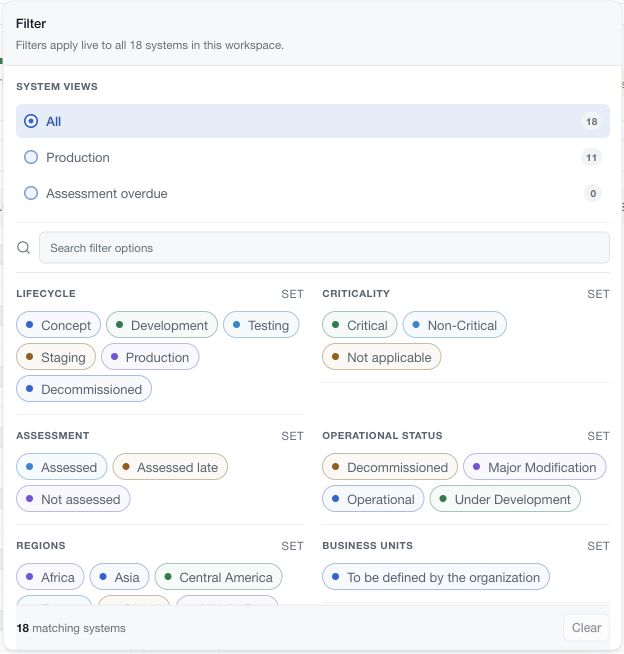Click the 11 count badge for Production

click(591, 158)
